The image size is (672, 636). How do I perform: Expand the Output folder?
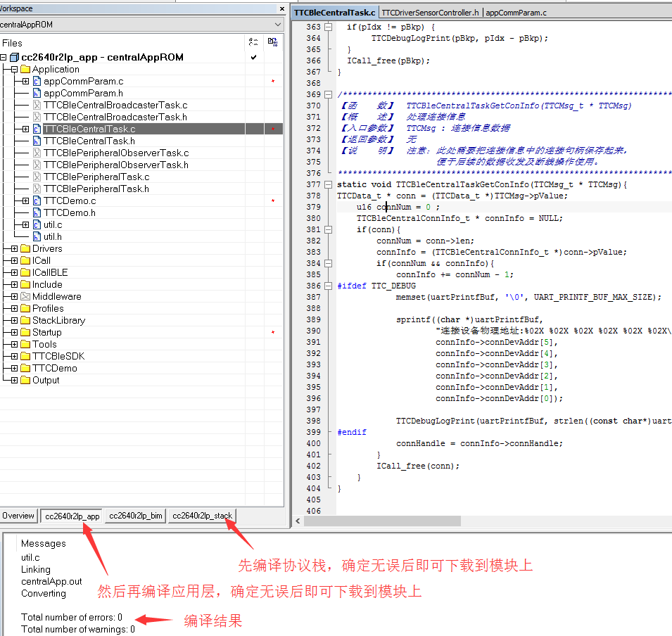point(15,380)
